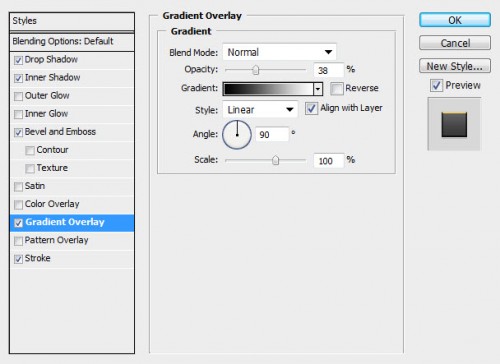The width and height of the screenshot is (500, 364).
Task: Select the Texture label
Action: 52,168
